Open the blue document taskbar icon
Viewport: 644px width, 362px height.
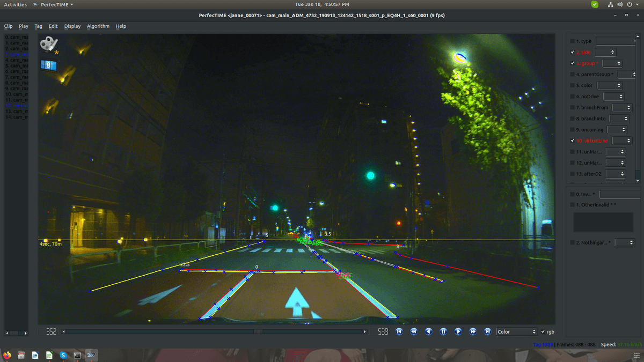click(x=35, y=355)
